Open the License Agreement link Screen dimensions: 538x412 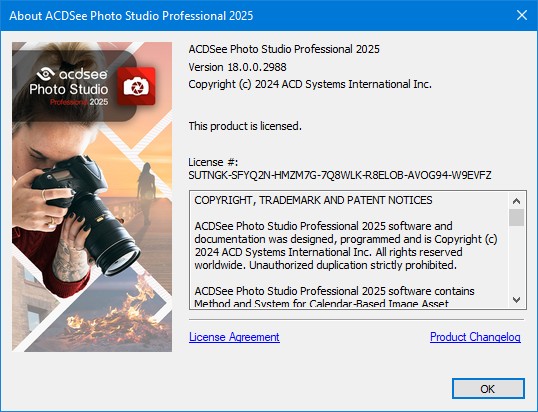coord(234,337)
